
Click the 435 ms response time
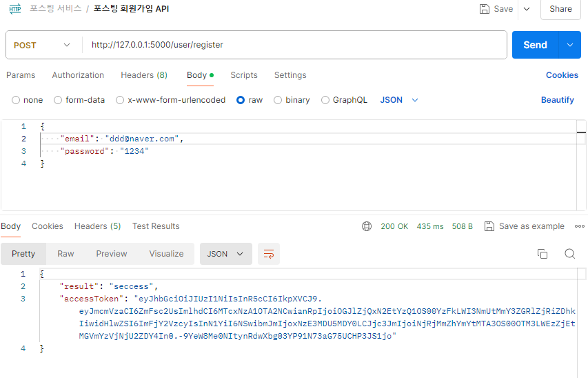[x=430, y=226]
